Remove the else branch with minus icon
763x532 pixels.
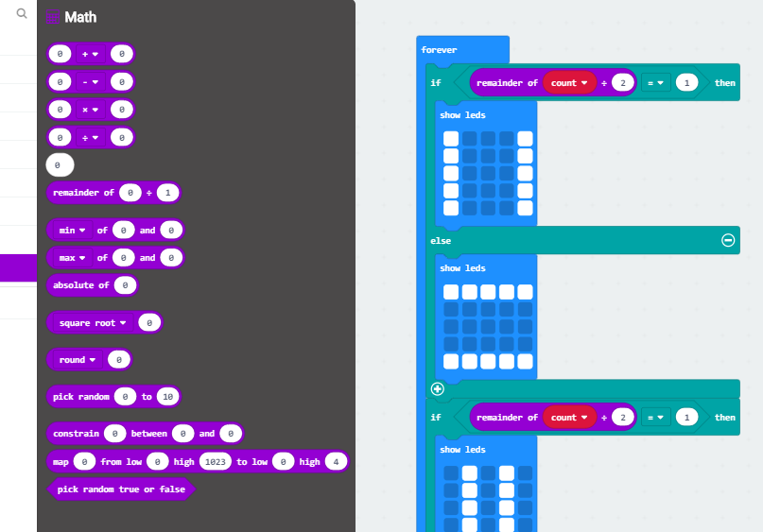tap(728, 240)
